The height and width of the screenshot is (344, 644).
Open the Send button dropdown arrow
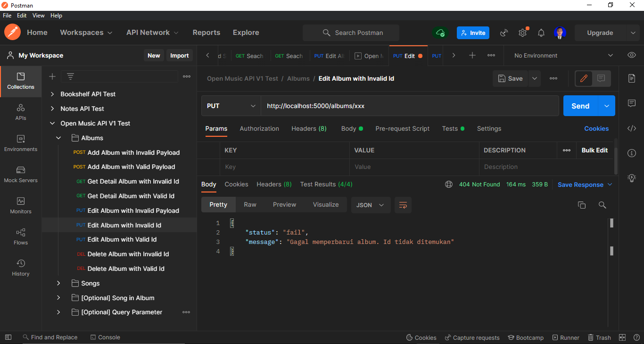[x=606, y=106]
